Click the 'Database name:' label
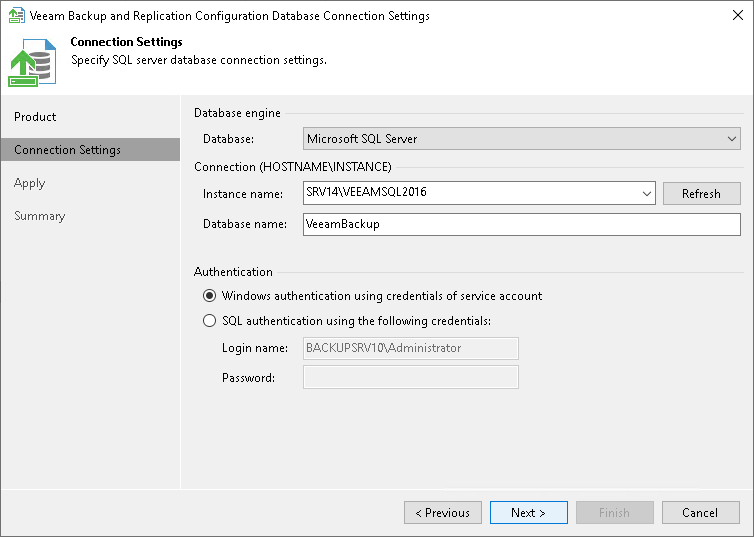 pyautogui.click(x=245, y=224)
